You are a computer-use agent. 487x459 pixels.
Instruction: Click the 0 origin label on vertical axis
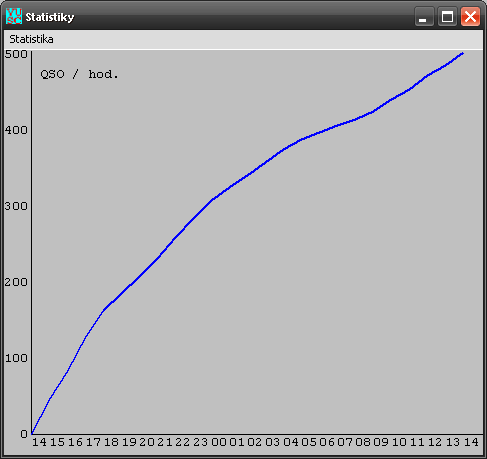click(24, 434)
